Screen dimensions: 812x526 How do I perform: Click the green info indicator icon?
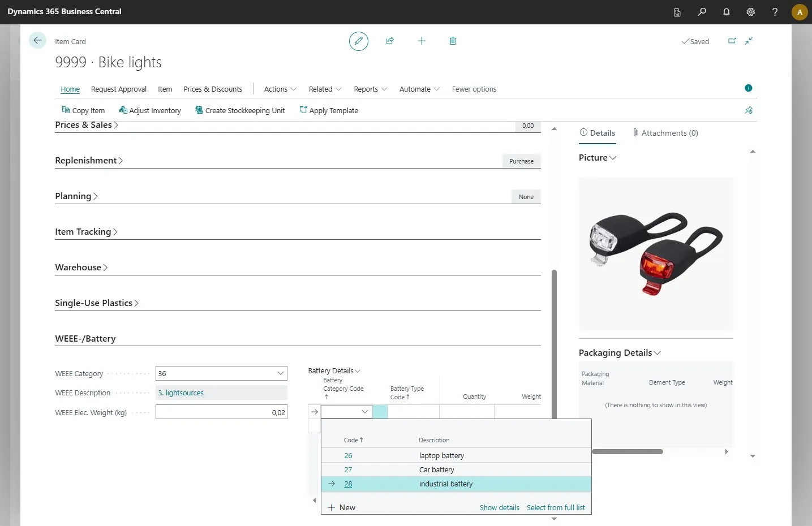(x=749, y=88)
